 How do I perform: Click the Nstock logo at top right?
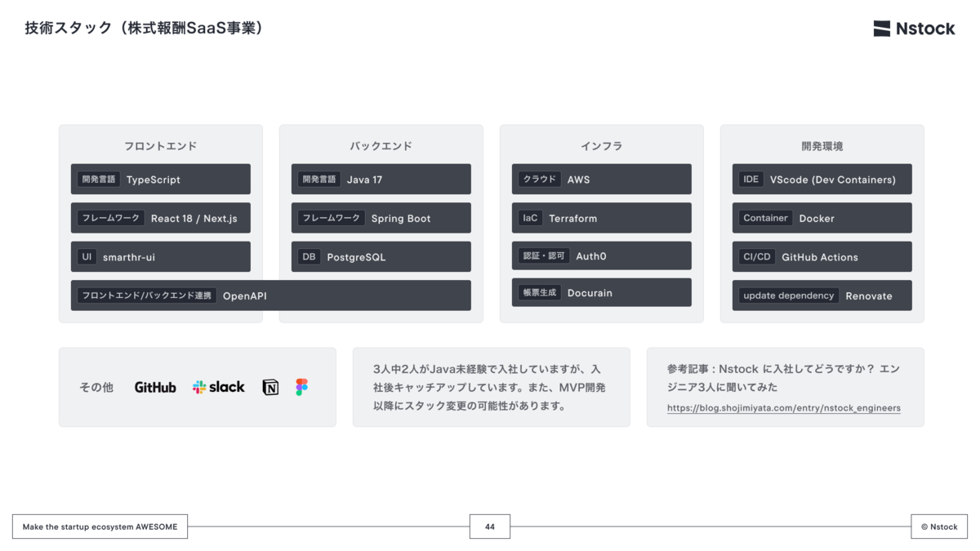tap(914, 29)
